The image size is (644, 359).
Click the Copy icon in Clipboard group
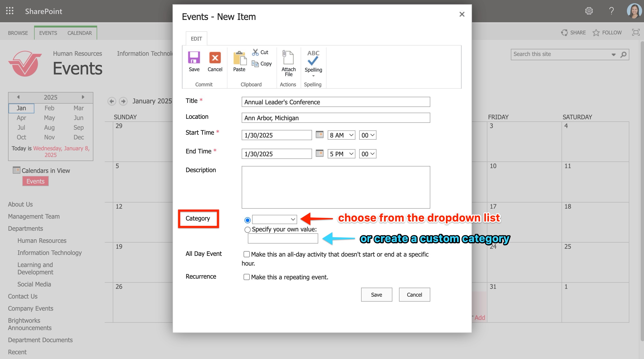point(255,64)
